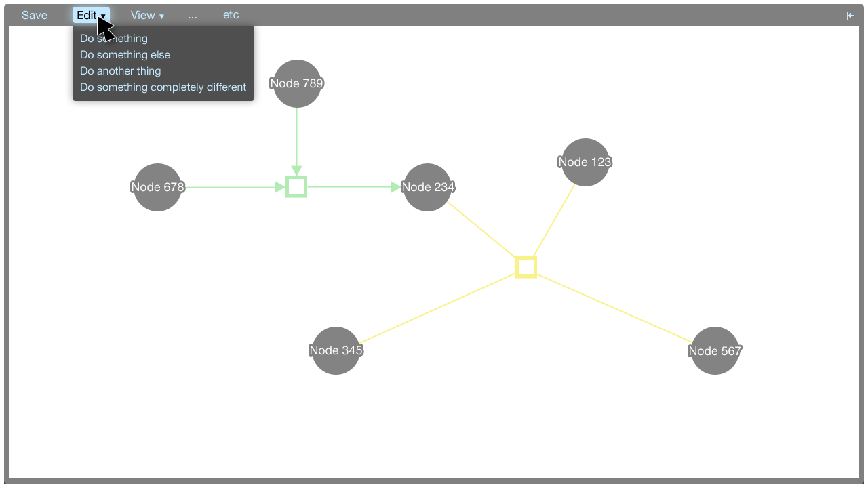Viewport: 868px width, 488px height.
Task: Select the Node 567 circle
Action: coord(715,350)
